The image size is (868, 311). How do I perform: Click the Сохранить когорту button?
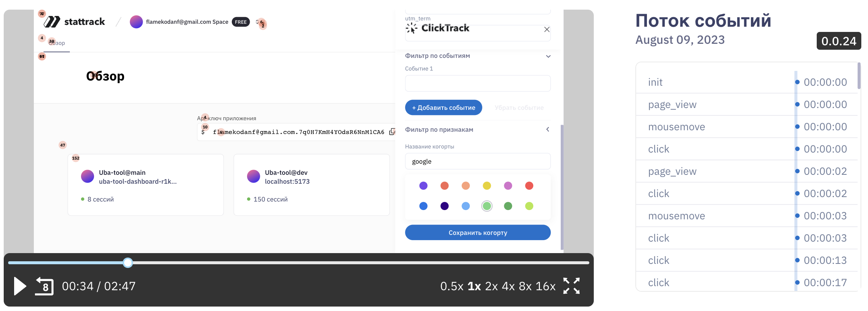[477, 233]
